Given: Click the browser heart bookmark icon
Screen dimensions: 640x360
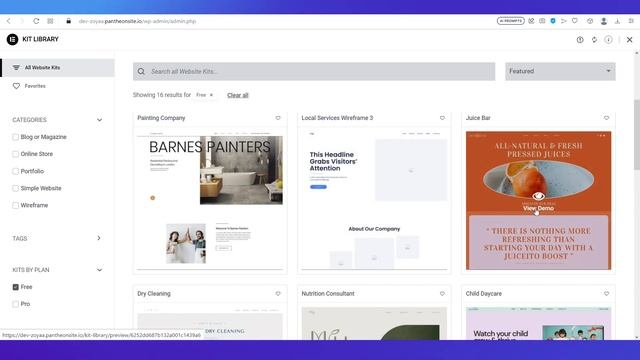Looking at the screenshot, I should (x=575, y=21).
